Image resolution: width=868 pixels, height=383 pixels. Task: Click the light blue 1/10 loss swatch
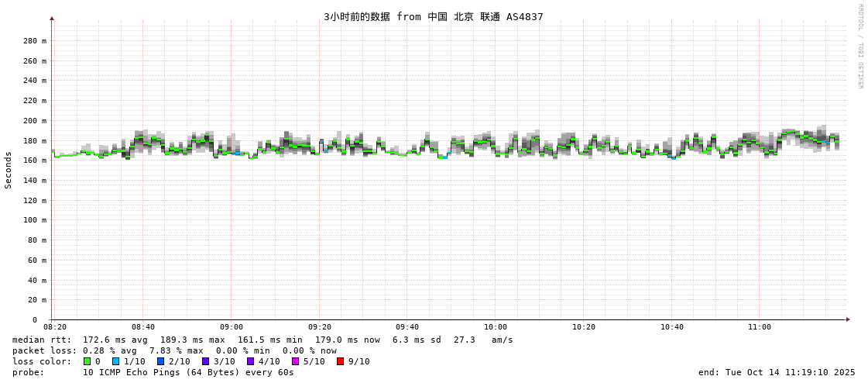coord(116,361)
